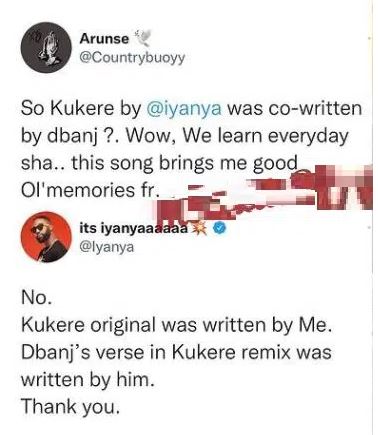Click 'Kukere original was written by Me.'
This screenshot has height=435, width=378.
[x=177, y=325]
